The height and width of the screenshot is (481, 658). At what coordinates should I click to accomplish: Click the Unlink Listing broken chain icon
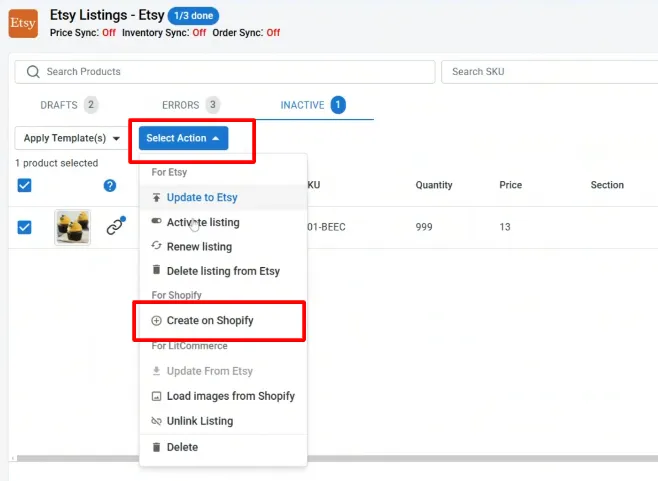point(156,421)
